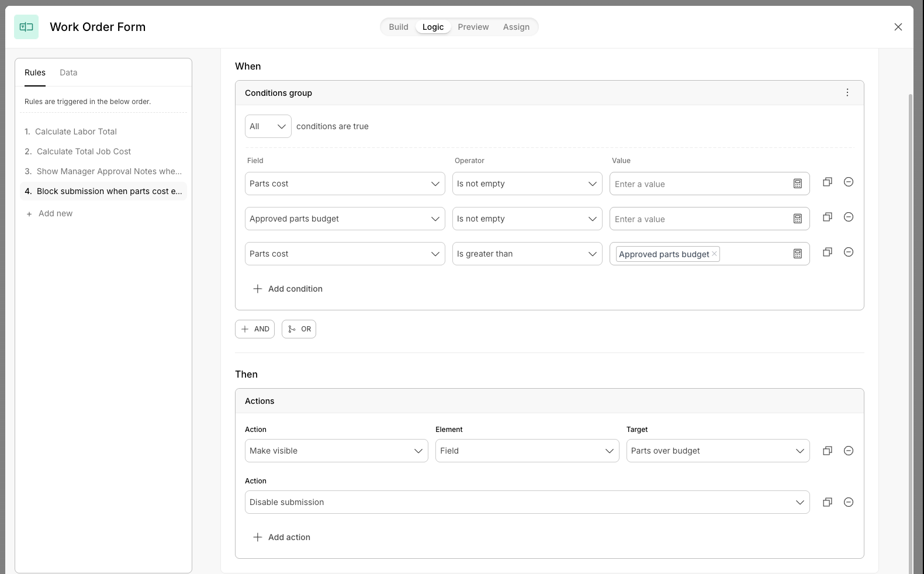Add an AND conditions group

pos(255,329)
